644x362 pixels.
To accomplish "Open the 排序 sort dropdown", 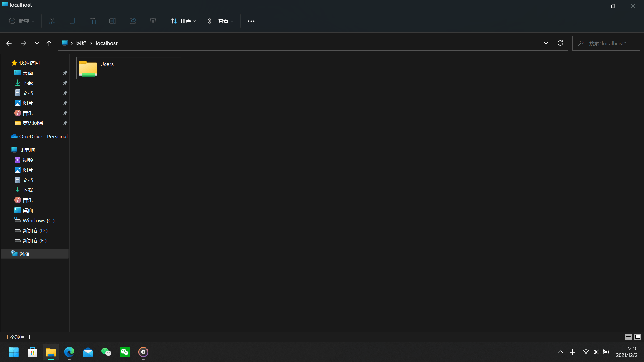I will tap(183, 21).
